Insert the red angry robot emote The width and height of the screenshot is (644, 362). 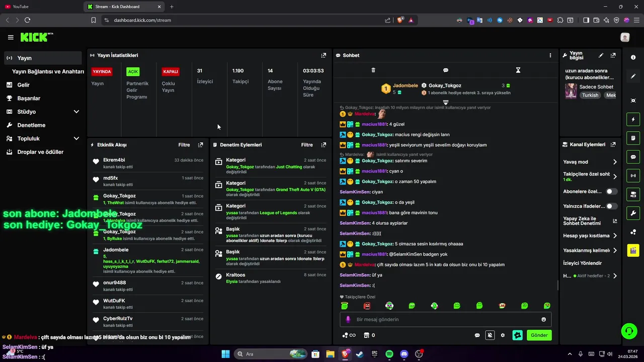click(x=367, y=306)
